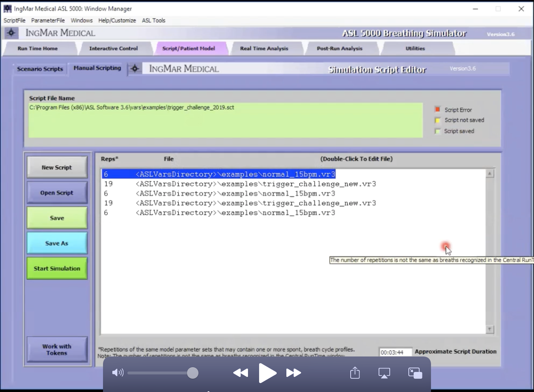Click the video player volume speaker icon
Screen dimensions: 534x392
pyautogui.click(x=118, y=373)
